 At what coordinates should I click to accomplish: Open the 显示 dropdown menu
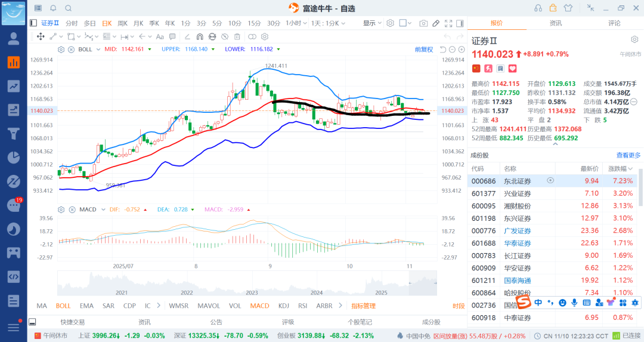(x=373, y=23)
